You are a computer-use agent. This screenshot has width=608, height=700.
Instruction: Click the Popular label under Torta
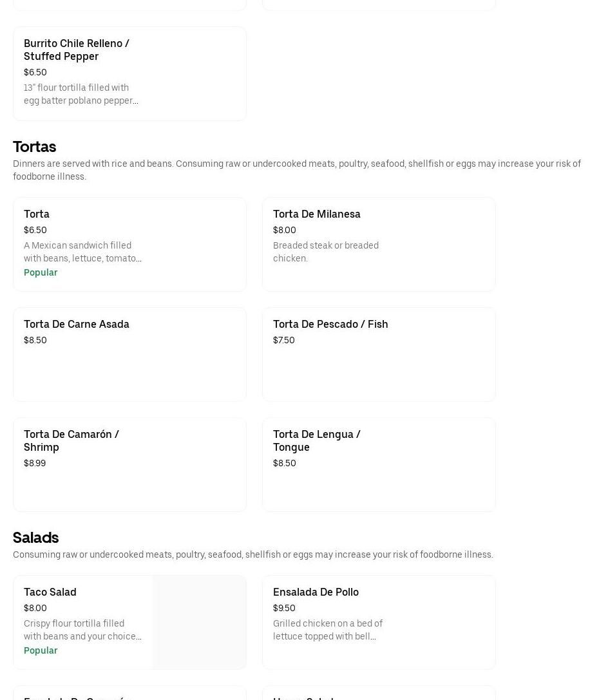click(x=41, y=272)
